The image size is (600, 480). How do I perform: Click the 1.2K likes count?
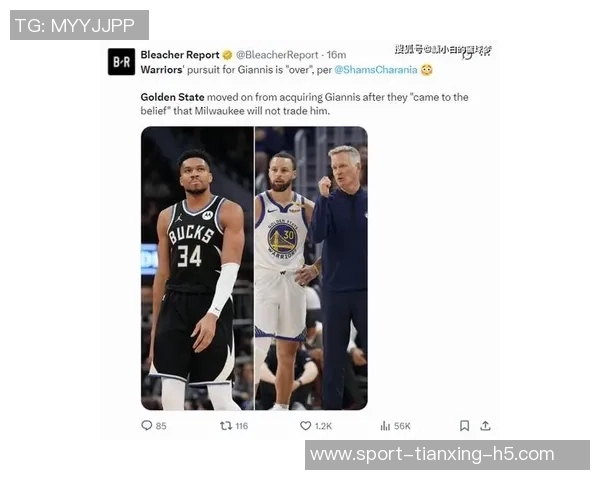coord(323,426)
